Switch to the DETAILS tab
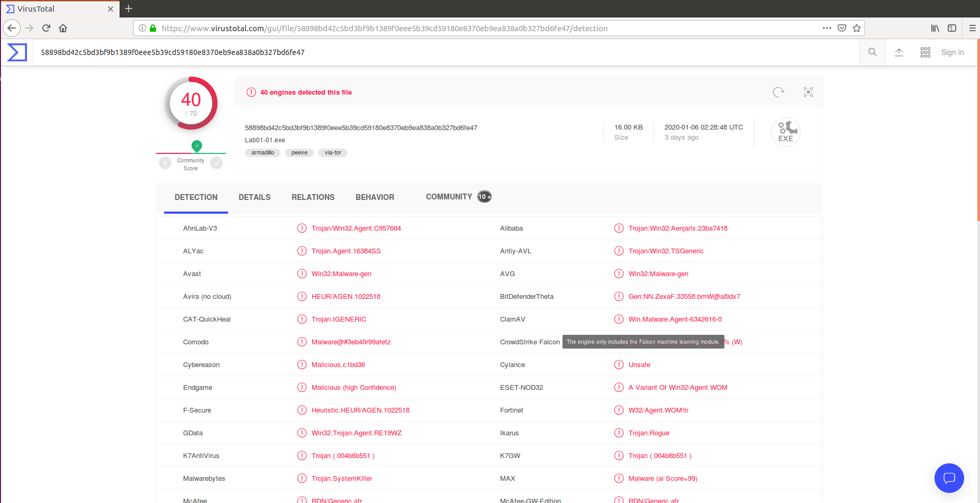Viewport: 980px width, 503px height. (x=255, y=197)
